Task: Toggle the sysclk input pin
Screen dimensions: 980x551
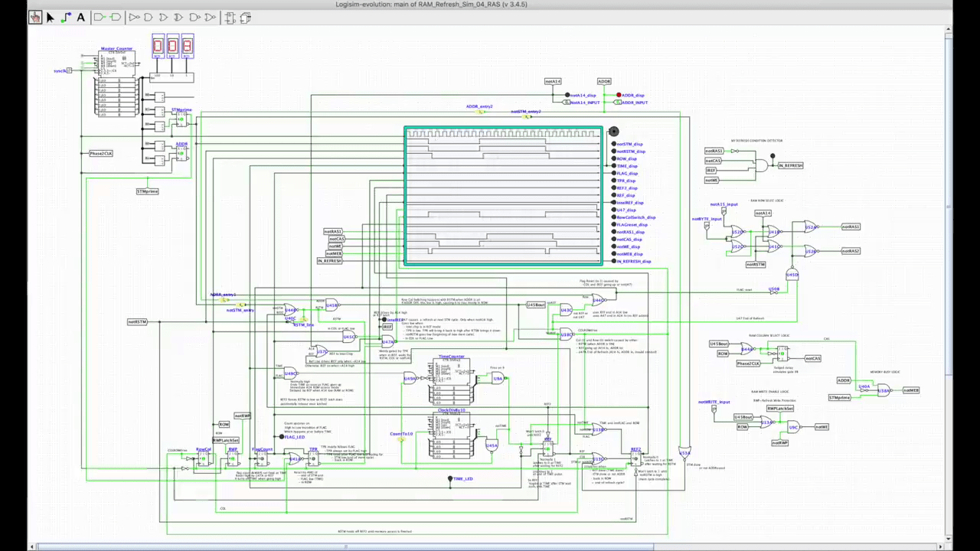Action: pyautogui.click(x=69, y=70)
